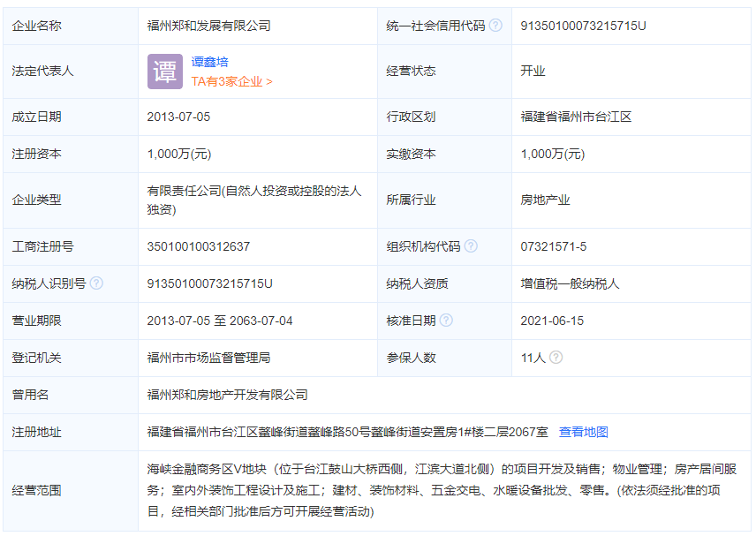Click enterprise type value 有限责任公司(自然人投资或控股的法人独资)
The width and height of the screenshot is (756, 536).
click(254, 200)
